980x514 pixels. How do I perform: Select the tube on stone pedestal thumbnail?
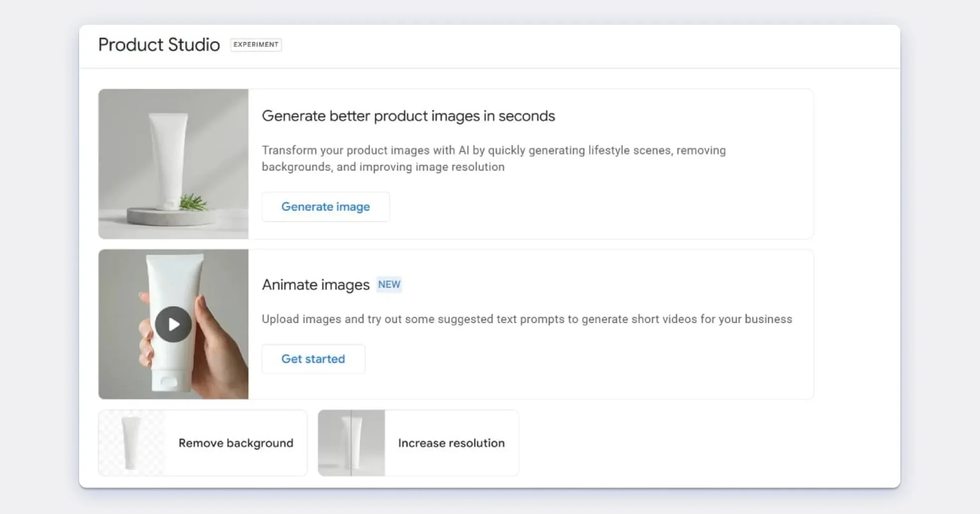[173, 164]
